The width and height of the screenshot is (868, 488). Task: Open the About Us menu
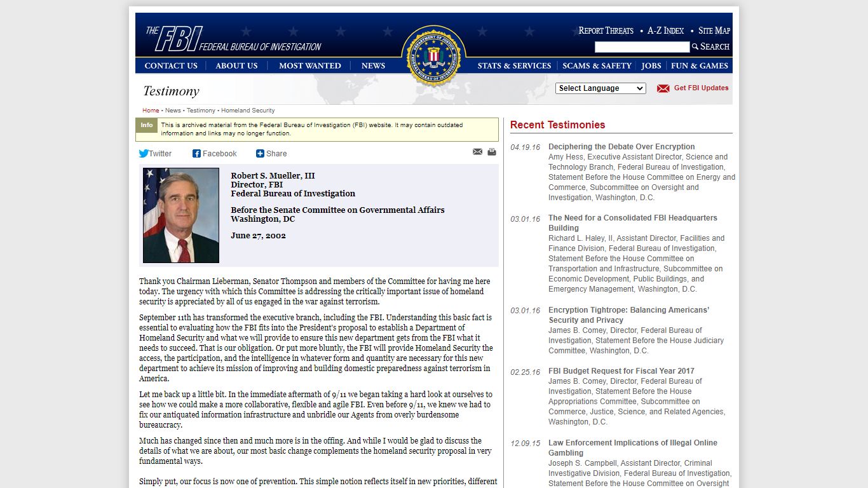click(236, 65)
